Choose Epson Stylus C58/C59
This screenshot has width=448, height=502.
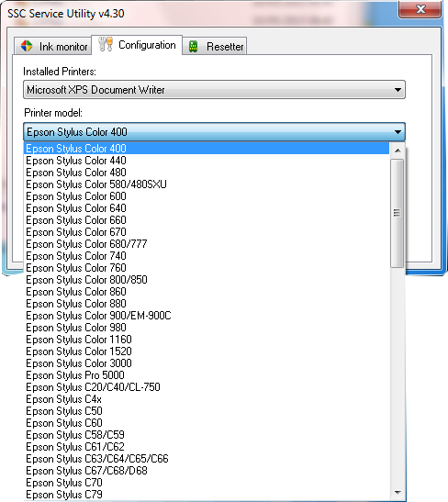207,435
